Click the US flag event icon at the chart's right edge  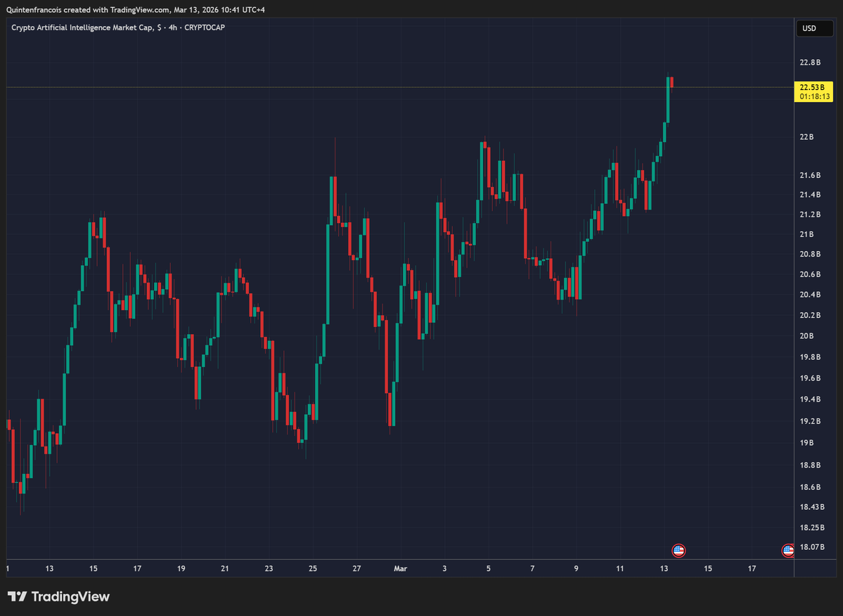point(787,550)
